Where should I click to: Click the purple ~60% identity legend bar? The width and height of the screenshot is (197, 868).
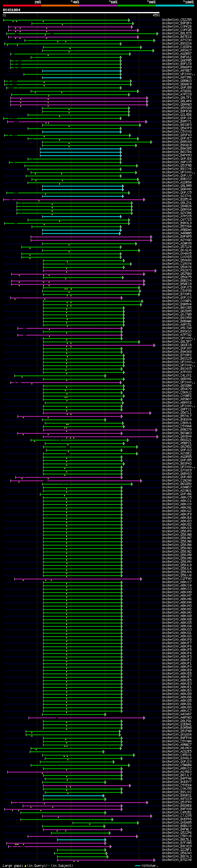pyautogui.click(x=98, y=6)
